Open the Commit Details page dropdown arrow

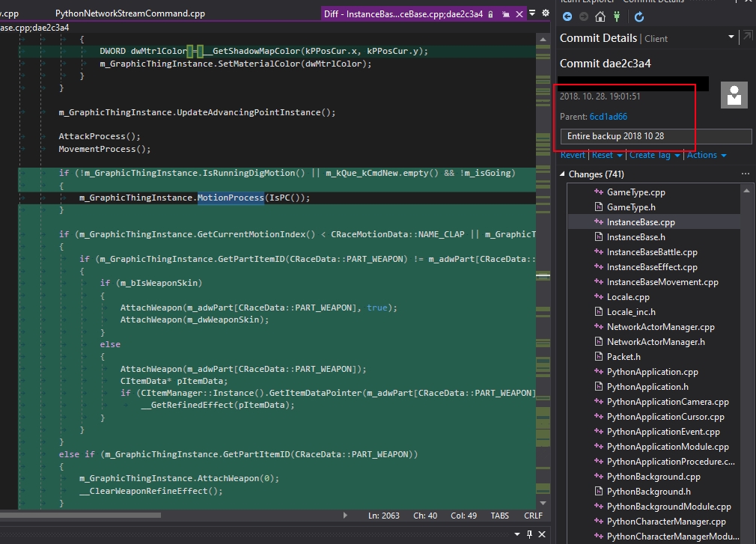point(731,37)
